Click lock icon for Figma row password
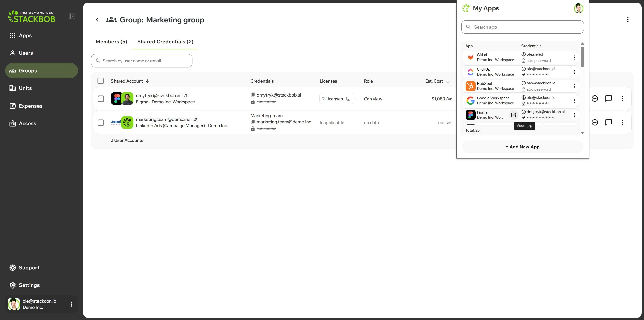Screen dimensions: 644x320 click(x=253, y=102)
